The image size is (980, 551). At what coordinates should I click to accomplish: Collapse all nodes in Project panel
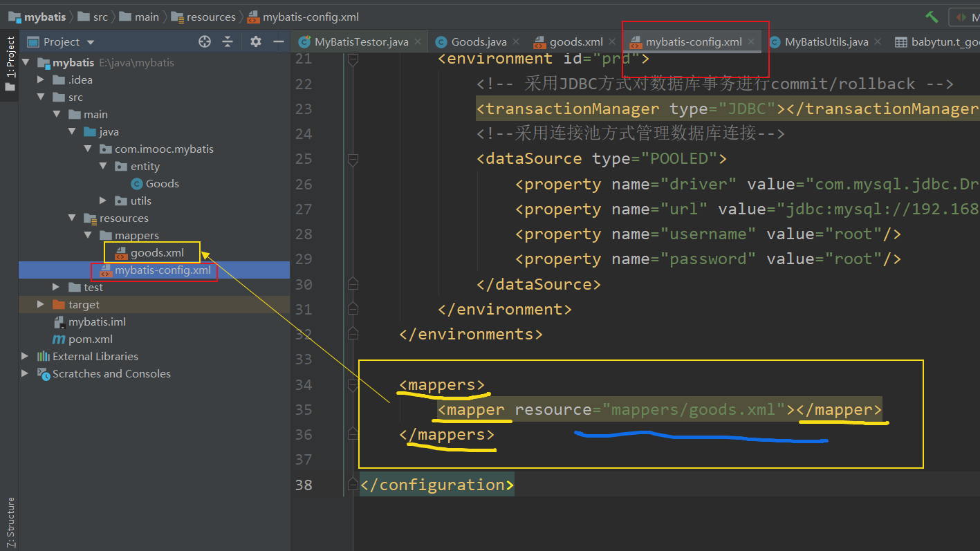228,41
